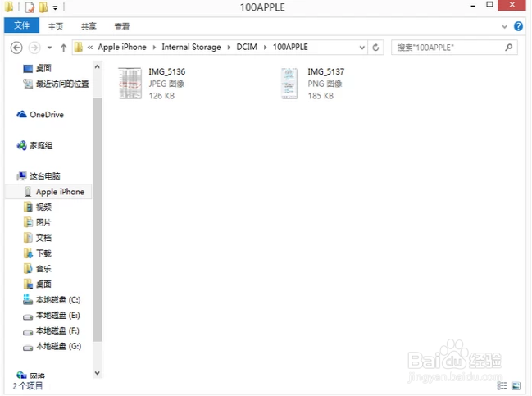This screenshot has width=532, height=396.
Task: Click navigation pane scroll up arrow
Action: 97,67
